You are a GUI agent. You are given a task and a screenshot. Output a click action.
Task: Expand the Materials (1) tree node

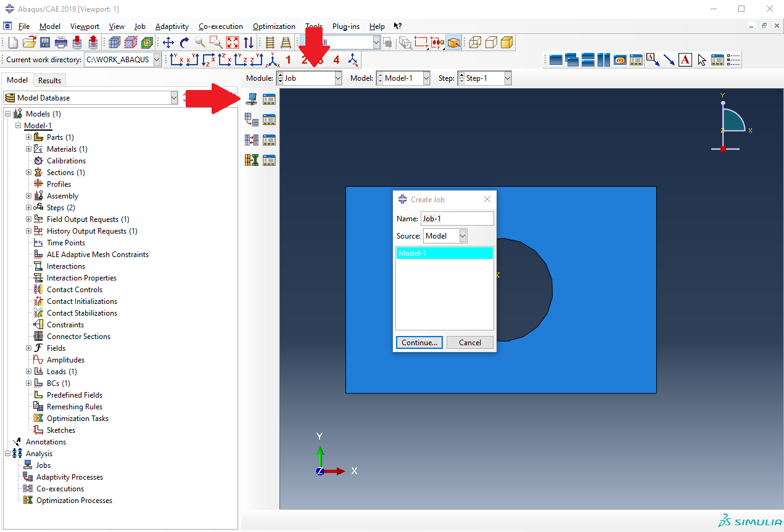28,149
